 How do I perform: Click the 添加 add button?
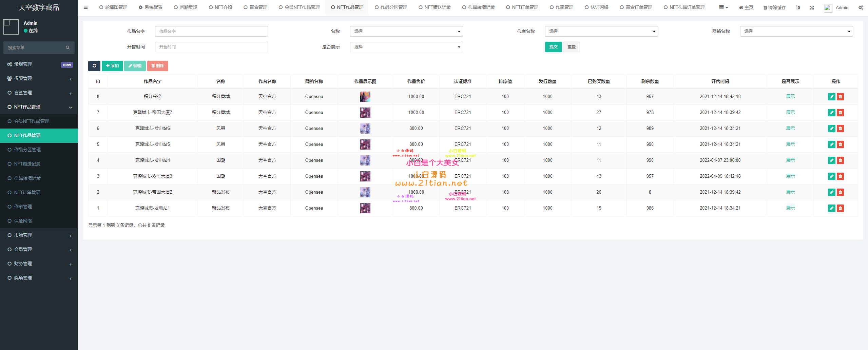point(112,66)
